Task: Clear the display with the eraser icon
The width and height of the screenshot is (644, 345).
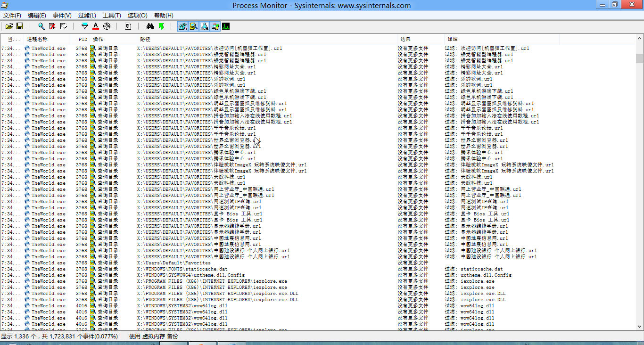Action: [64, 26]
